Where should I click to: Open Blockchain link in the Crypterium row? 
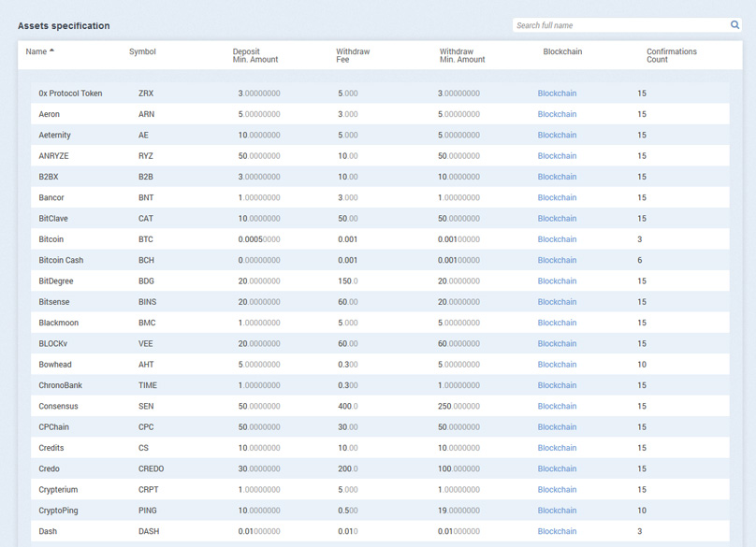557,490
